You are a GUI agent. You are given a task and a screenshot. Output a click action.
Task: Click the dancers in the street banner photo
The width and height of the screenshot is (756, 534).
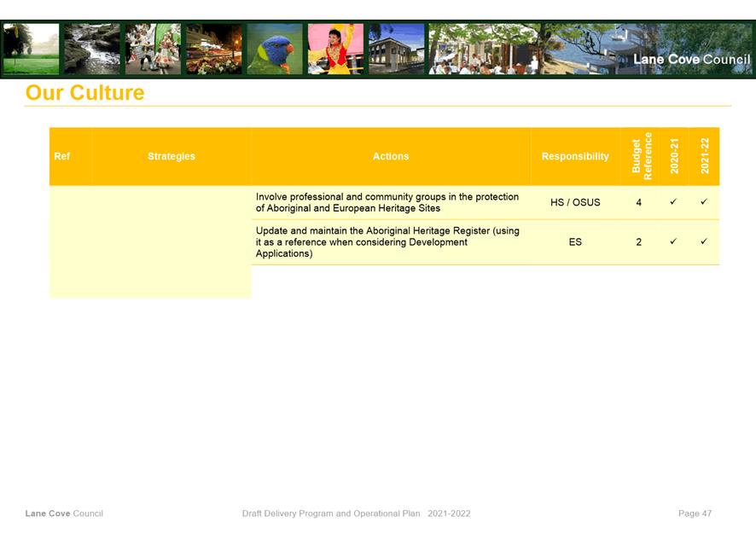pyautogui.click(x=153, y=49)
